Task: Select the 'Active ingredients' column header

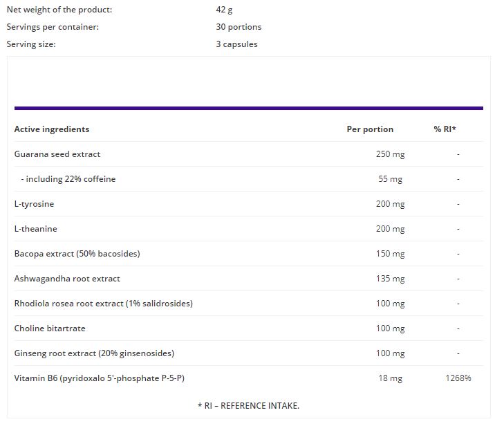Action: click(x=52, y=129)
